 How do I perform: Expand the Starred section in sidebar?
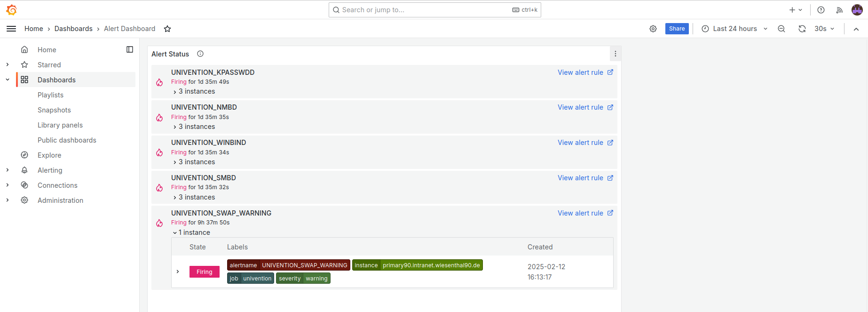[8, 64]
